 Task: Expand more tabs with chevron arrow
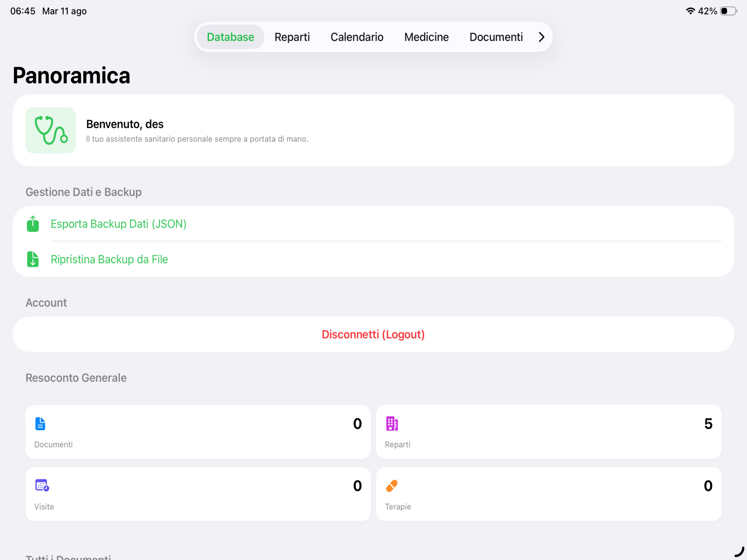tap(541, 37)
